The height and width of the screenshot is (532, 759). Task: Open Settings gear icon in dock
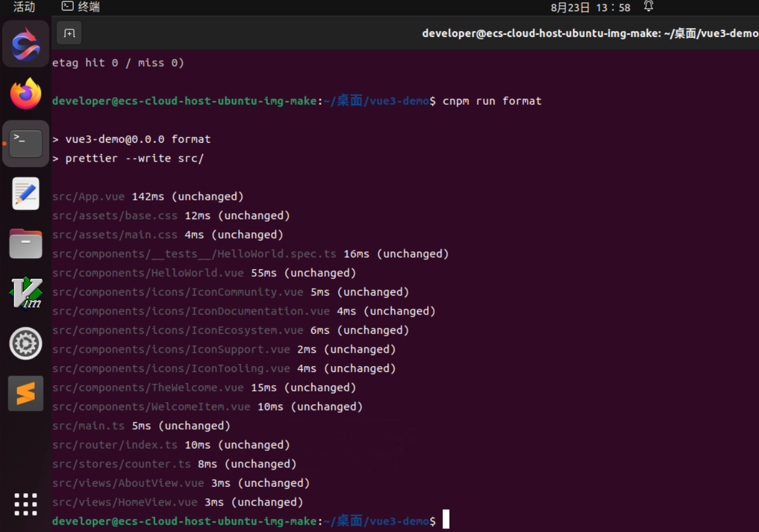pos(26,343)
